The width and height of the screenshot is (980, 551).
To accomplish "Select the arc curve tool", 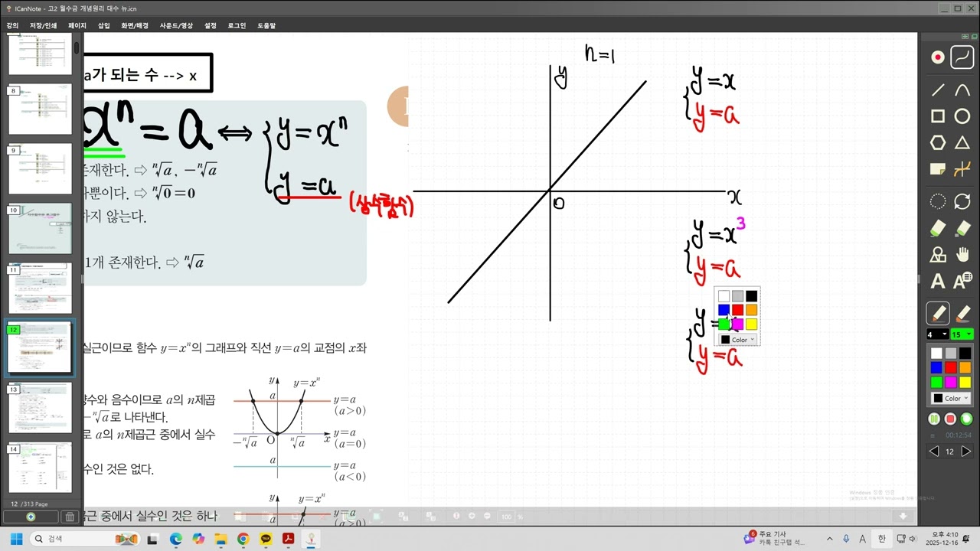I will [x=962, y=90].
